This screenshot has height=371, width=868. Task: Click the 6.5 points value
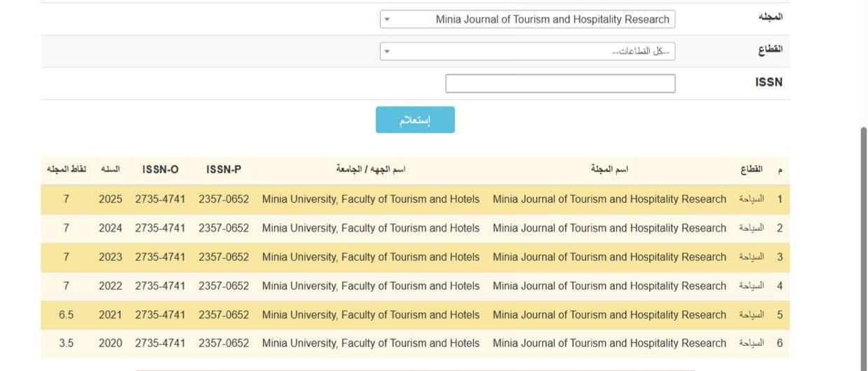pos(67,315)
